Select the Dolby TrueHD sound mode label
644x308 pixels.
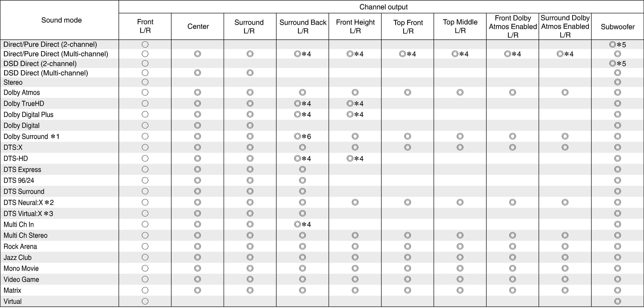pyautogui.click(x=24, y=104)
